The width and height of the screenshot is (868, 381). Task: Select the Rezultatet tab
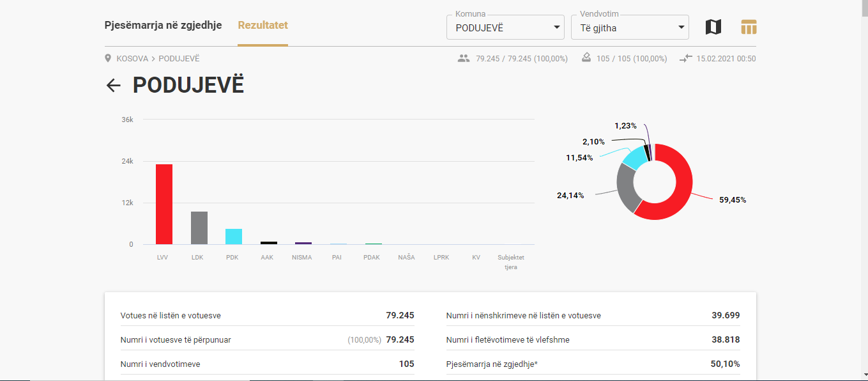click(263, 26)
